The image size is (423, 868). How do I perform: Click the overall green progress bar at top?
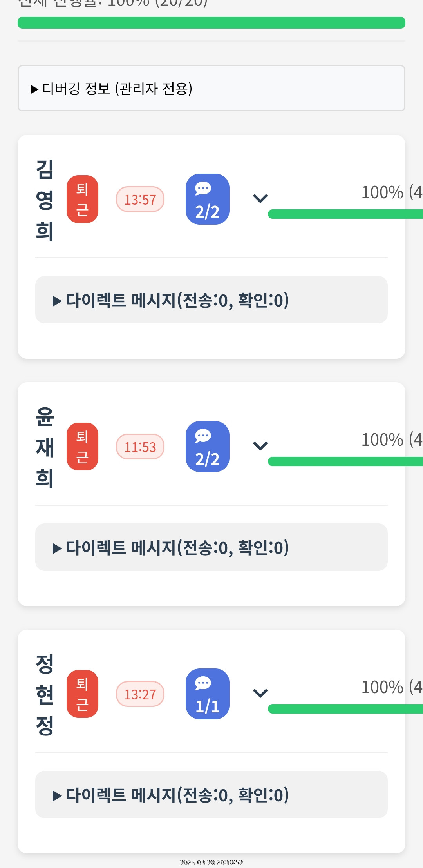tap(211, 23)
